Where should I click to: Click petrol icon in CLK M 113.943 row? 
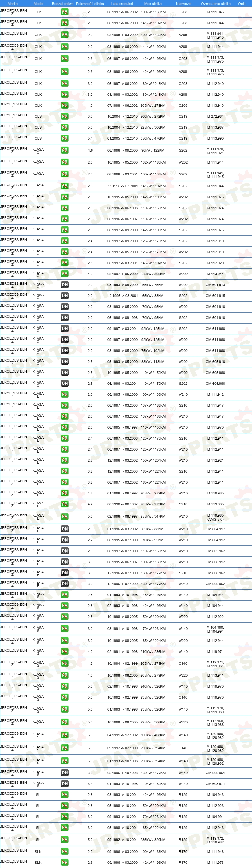64,105
